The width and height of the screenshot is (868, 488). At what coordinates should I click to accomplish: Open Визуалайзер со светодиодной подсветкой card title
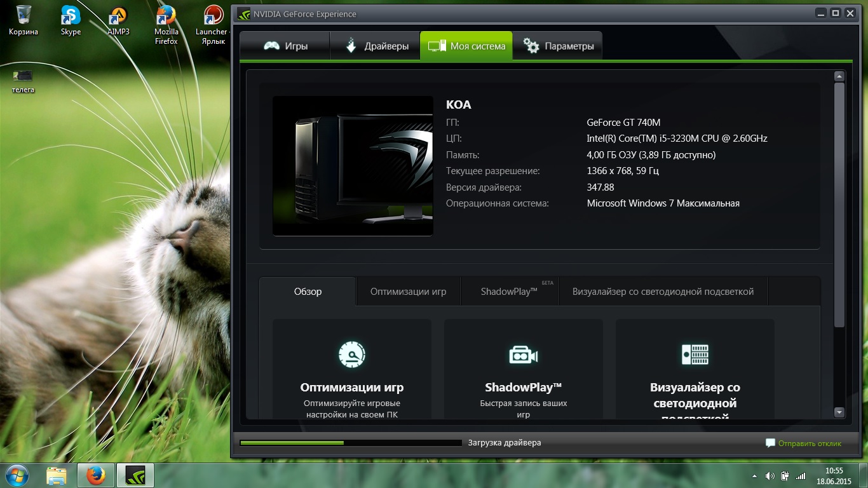(695, 403)
